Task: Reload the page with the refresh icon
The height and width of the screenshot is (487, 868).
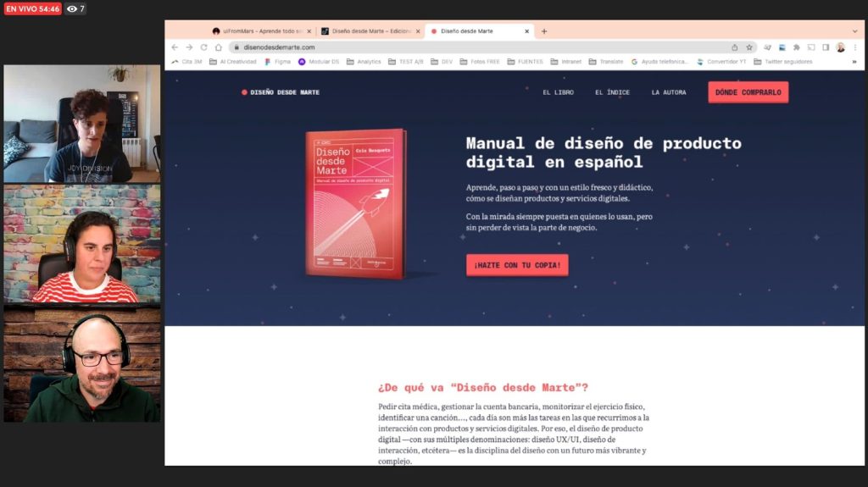Action: tap(203, 47)
